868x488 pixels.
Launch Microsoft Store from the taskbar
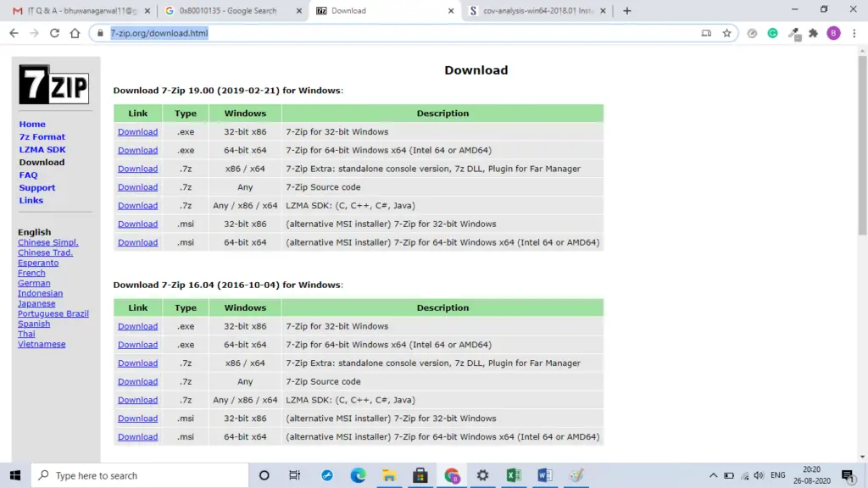420,475
